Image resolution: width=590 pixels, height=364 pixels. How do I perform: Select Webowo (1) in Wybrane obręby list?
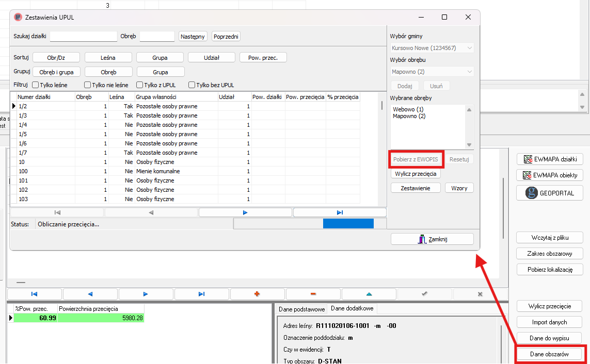coord(408,109)
